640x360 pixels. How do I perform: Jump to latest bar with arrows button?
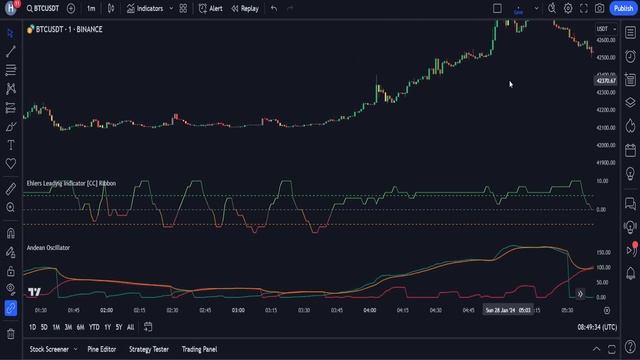coord(580,294)
